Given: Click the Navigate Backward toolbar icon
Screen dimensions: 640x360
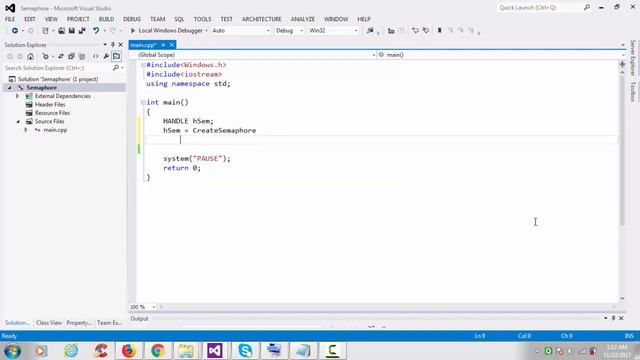Looking at the screenshot, I should pyautogui.click(x=15, y=31).
